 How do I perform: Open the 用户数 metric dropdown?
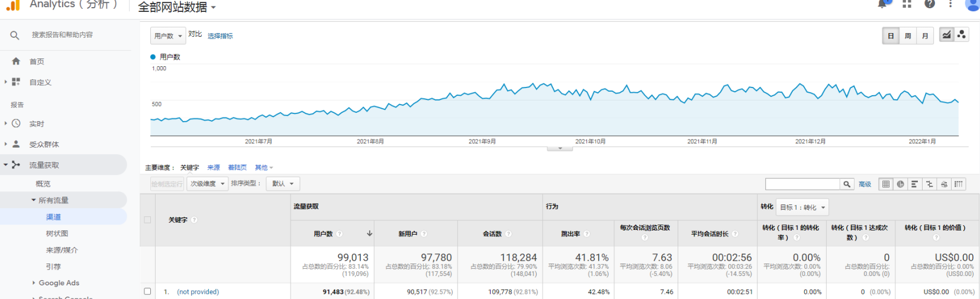point(168,36)
